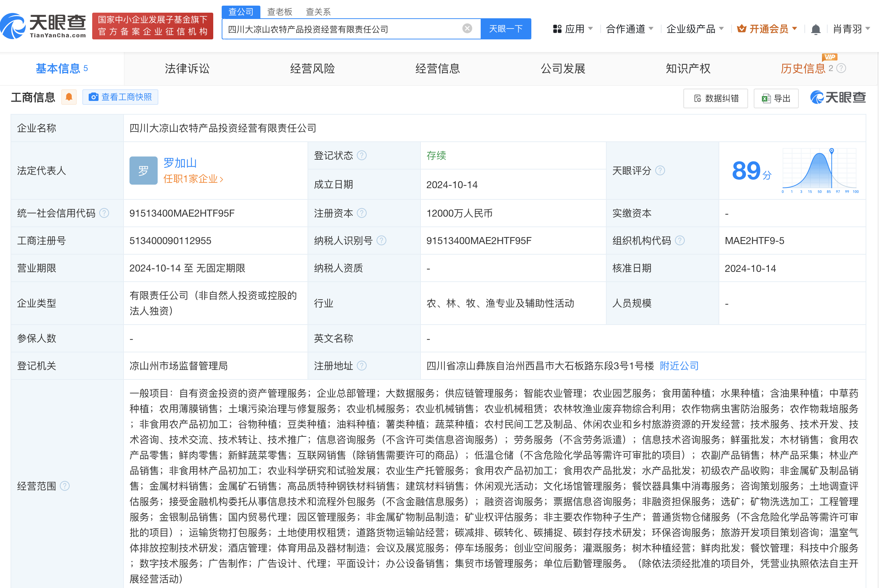Viewport: 879px width, 588px height.
Task: Open the 企业级产品 dropdown
Action: pos(694,28)
